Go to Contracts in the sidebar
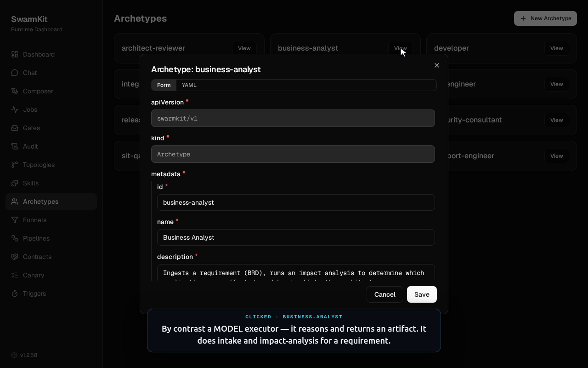Image resolution: width=588 pixels, height=368 pixels. (x=51, y=257)
